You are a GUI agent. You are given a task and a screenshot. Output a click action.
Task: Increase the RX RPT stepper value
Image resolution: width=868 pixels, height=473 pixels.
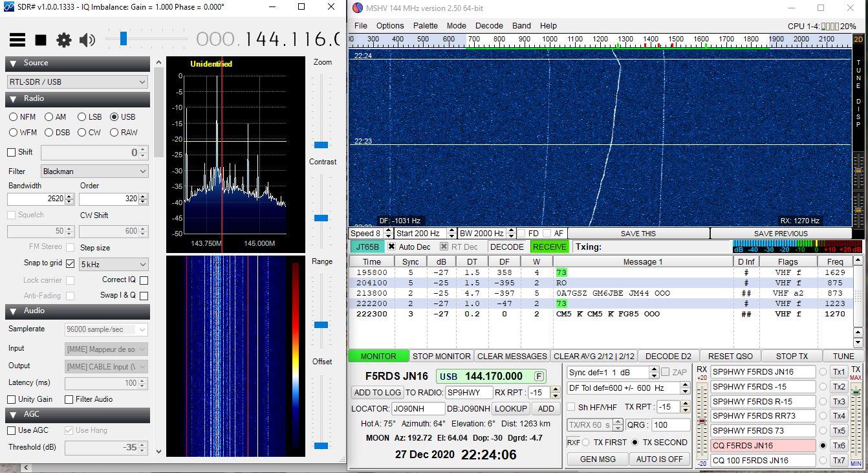(x=555, y=390)
